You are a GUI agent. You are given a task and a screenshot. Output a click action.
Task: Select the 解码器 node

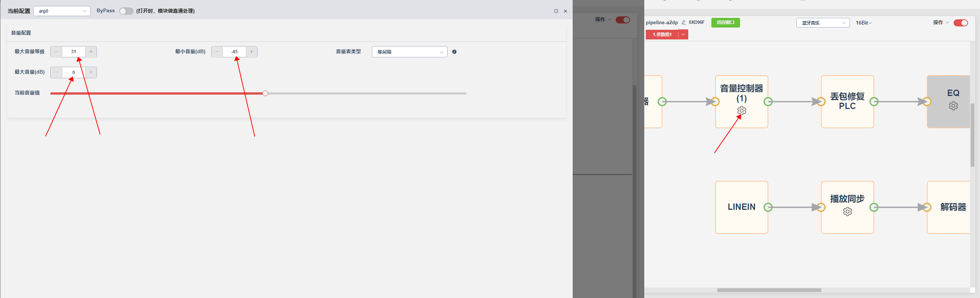948,207
